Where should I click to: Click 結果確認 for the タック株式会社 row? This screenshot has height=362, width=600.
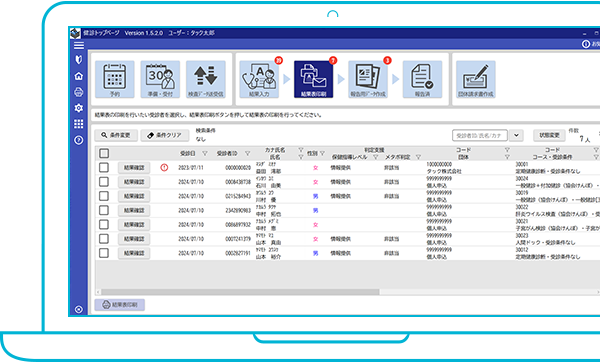tap(134, 168)
